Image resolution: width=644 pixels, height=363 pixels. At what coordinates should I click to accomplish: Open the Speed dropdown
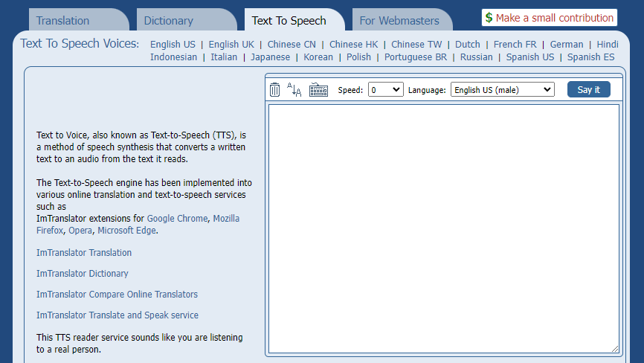[x=386, y=90]
